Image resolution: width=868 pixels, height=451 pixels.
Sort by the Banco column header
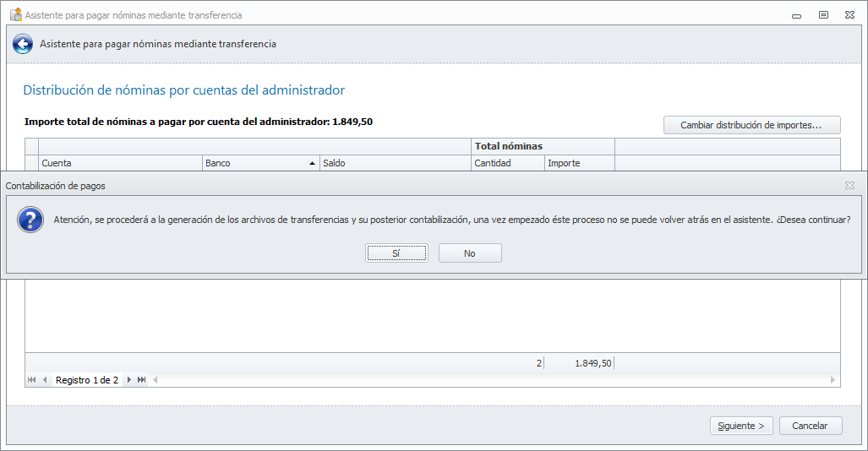coord(260,163)
